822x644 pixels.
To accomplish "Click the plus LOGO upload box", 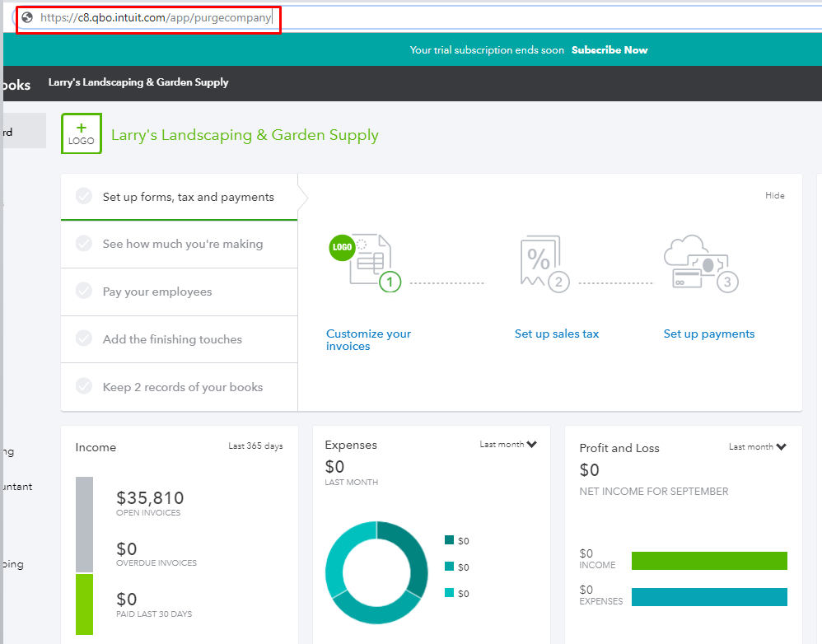I will (x=82, y=133).
